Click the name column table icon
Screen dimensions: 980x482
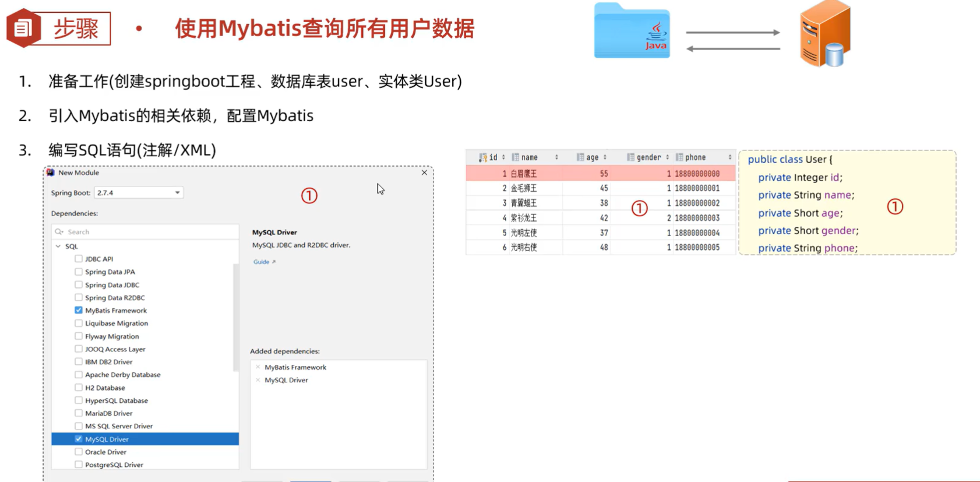pyautogui.click(x=516, y=157)
